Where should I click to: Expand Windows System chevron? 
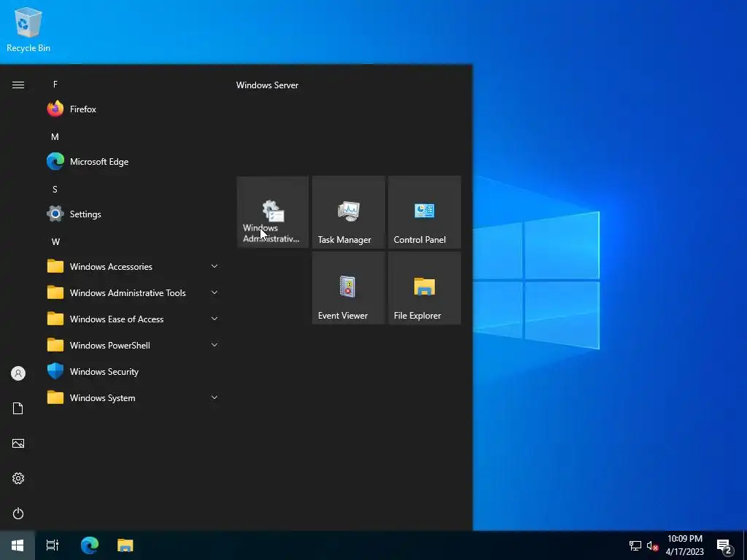point(214,397)
